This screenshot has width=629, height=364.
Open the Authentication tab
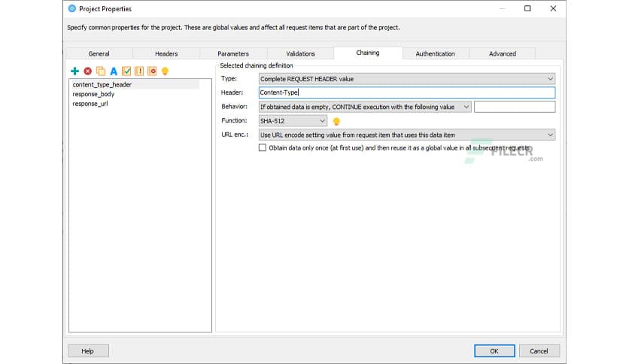point(435,53)
